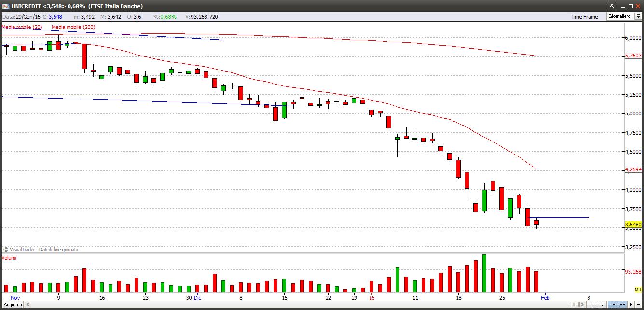Image resolution: width=644 pixels, height=310 pixels.
Task: Maximize the UNICREDIT chart window
Action: click(x=630, y=6)
